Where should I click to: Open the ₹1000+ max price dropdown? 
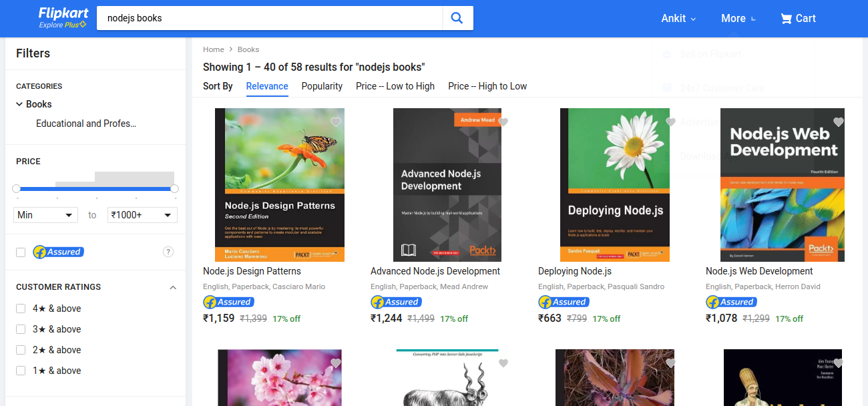point(142,215)
